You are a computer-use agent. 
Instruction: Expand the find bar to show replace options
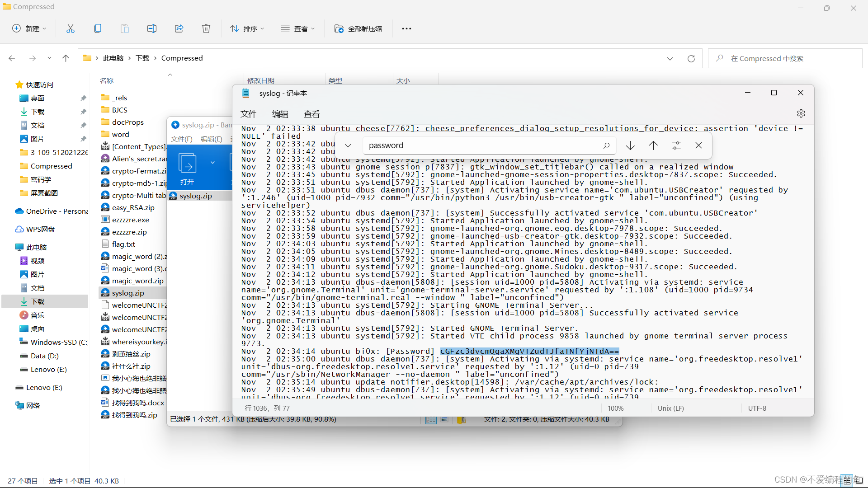pos(348,145)
